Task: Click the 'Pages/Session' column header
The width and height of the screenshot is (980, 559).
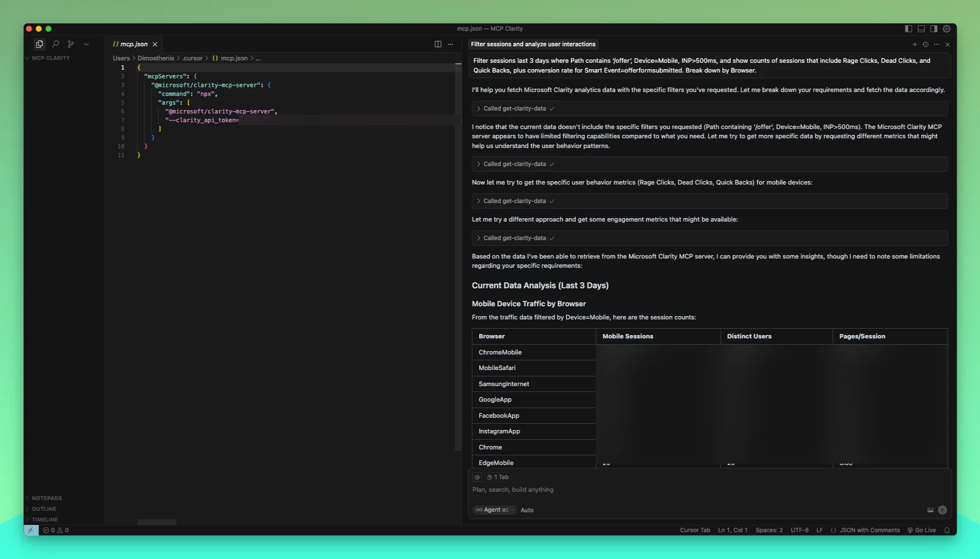Action: (x=890, y=336)
